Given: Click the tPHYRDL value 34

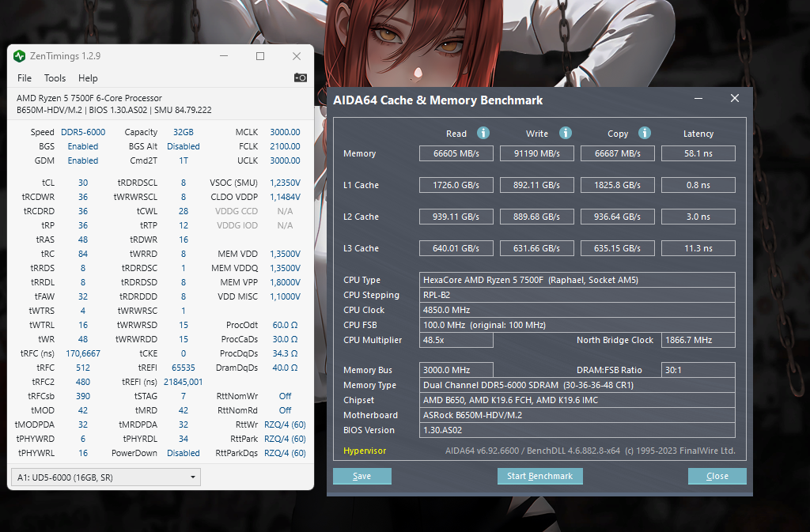Looking at the screenshot, I should coord(184,439).
